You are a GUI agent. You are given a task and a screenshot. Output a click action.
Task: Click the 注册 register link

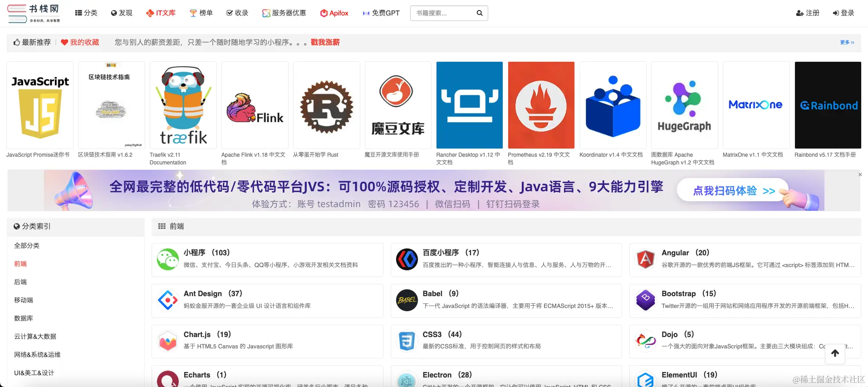click(x=808, y=13)
